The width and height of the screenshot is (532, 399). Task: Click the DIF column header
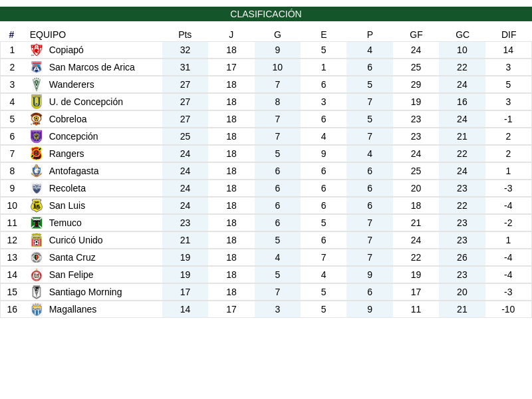[x=509, y=35]
